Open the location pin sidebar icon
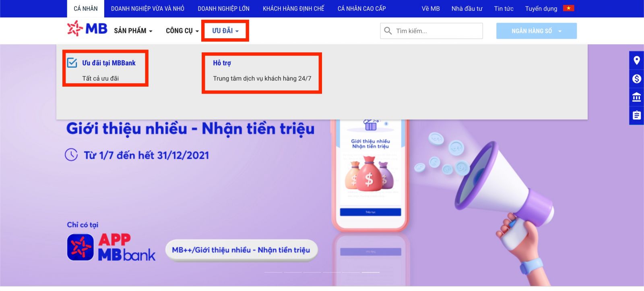The width and height of the screenshot is (644, 291). (636, 60)
